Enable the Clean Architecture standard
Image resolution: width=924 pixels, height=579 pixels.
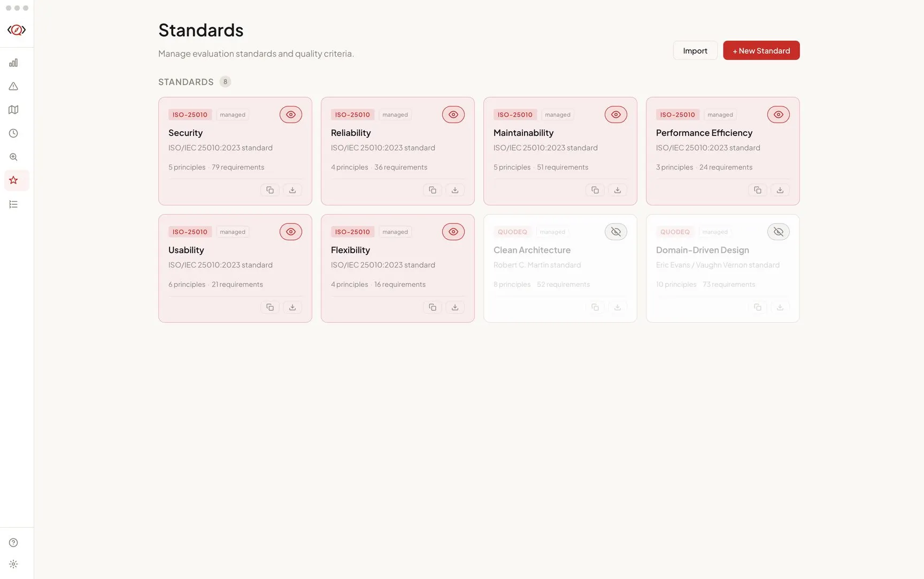pyautogui.click(x=616, y=232)
